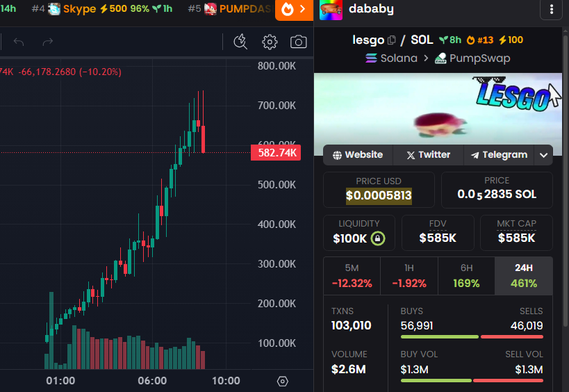Take a chart snapshot with camera icon
569x392 pixels.
click(x=298, y=42)
